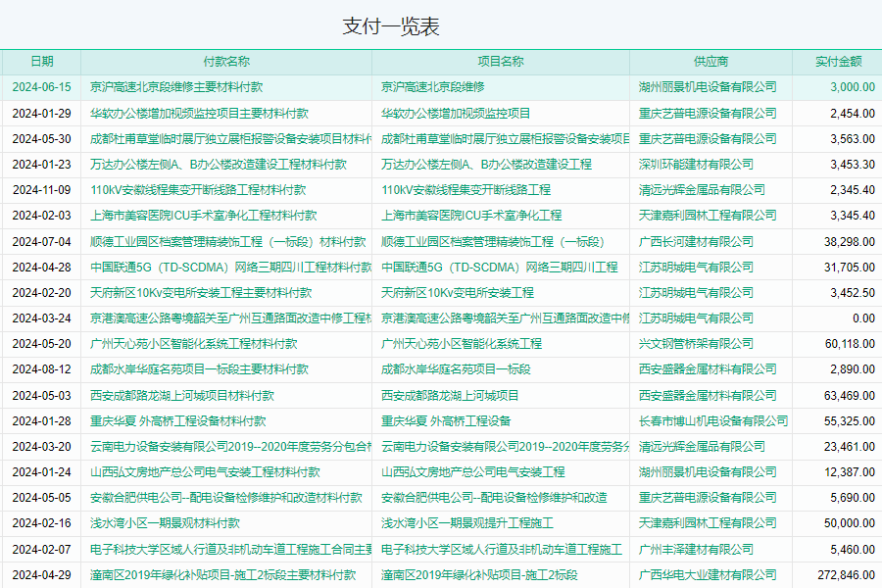882x588 pixels.
Task: Open supplier 西安盛器金属材料有限公司 in 2024-08-12 row
Action: click(x=708, y=369)
